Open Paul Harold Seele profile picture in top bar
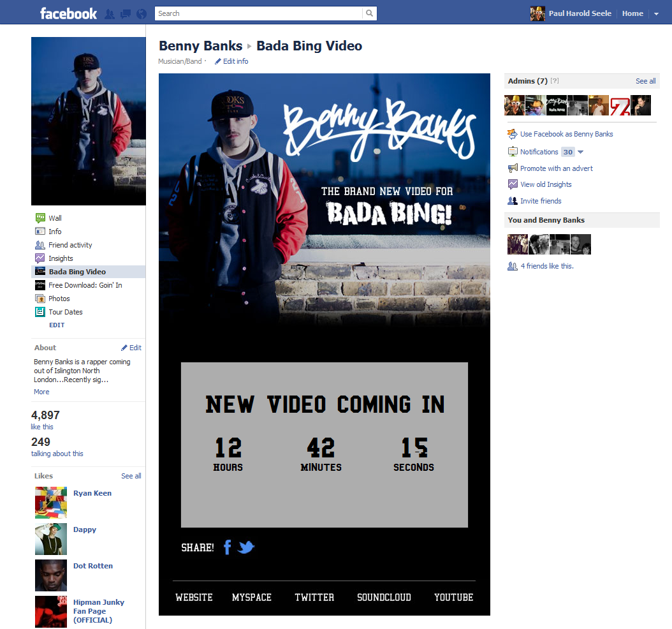 (537, 14)
